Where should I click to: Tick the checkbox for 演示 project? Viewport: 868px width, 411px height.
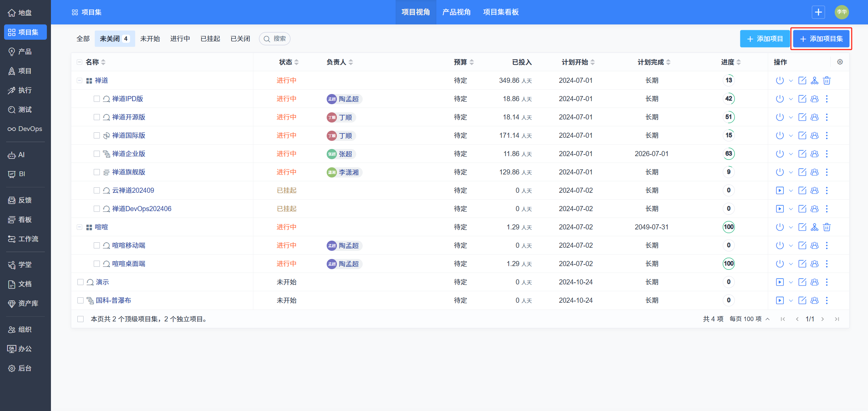point(80,282)
